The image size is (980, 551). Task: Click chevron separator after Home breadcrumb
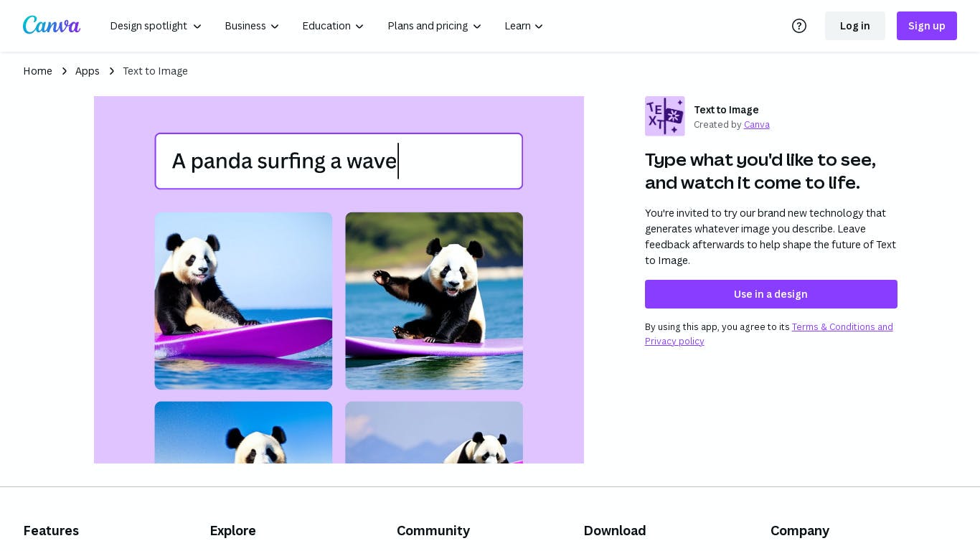[64, 71]
